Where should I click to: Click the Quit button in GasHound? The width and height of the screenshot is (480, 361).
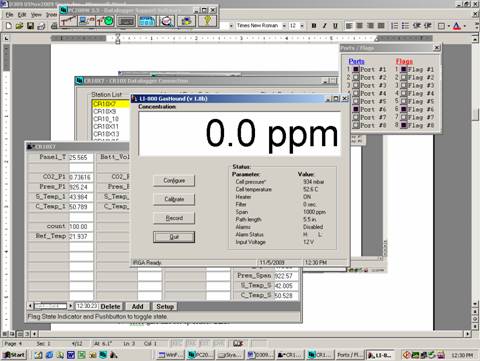click(x=174, y=237)
